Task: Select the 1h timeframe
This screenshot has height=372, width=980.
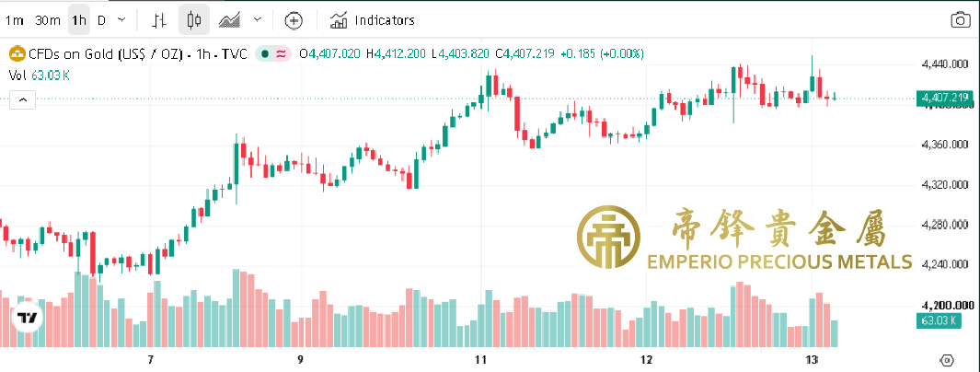Action: click(79, 20)
